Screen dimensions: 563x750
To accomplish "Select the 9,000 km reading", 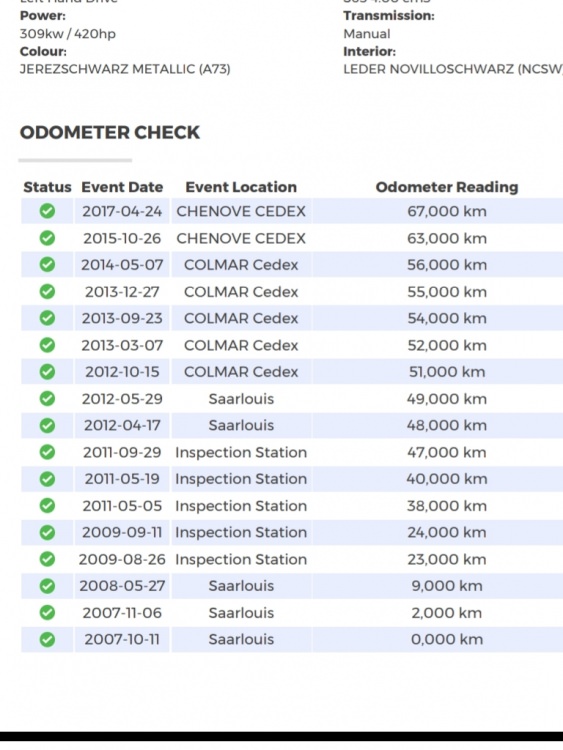I will point(447,586).
